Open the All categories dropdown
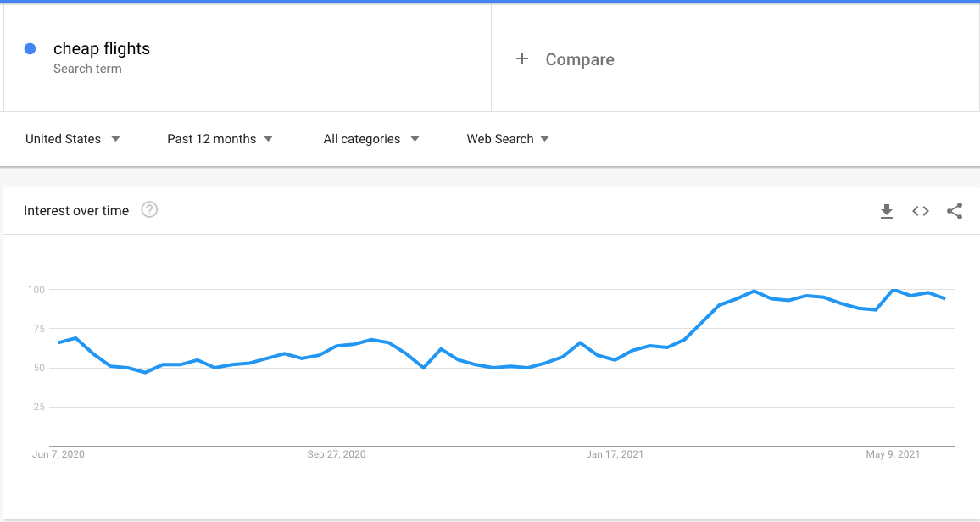Image resolution: width=980 pixels, height=522 pixels. [371, 139]
